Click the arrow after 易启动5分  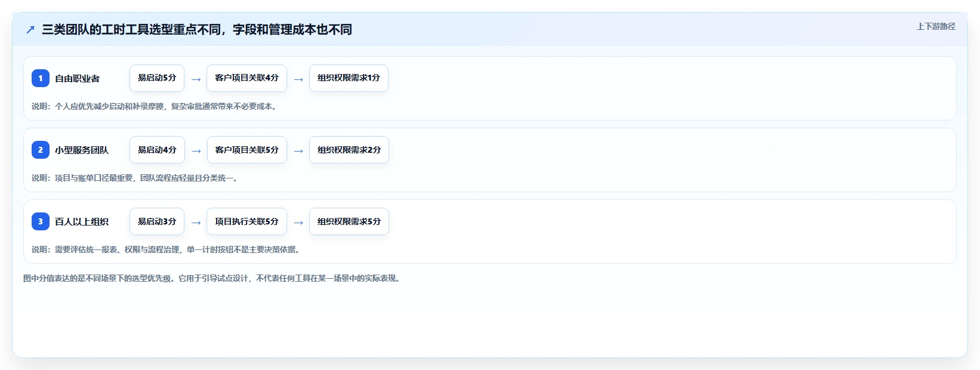pyautogui.click(x=196, y=79)
